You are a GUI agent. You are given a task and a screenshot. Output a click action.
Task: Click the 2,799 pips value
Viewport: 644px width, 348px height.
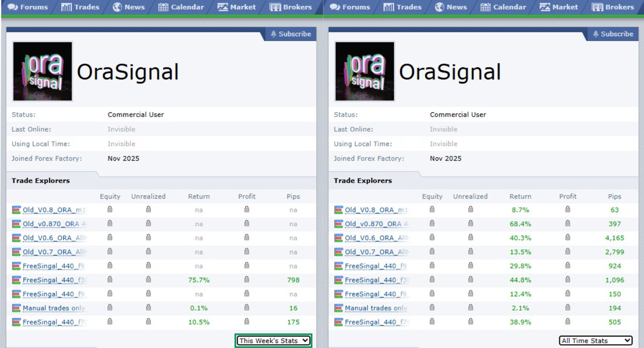pos(614,251)
